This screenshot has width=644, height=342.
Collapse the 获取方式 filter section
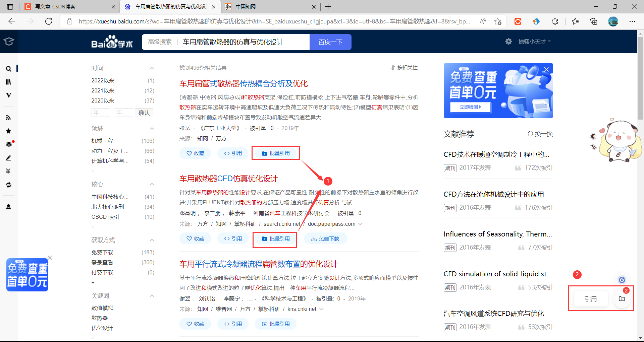(152, 240)
